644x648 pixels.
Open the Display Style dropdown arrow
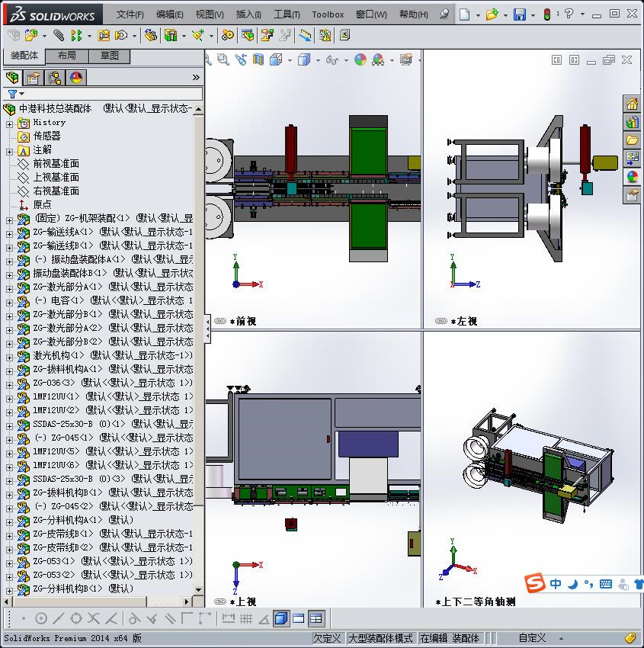pos(318,59)
